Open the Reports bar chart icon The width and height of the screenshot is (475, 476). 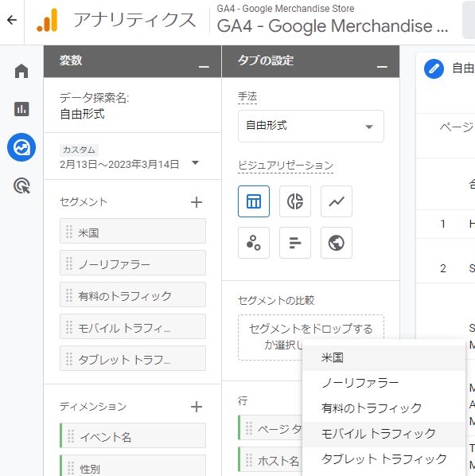(x=21, y=109)
